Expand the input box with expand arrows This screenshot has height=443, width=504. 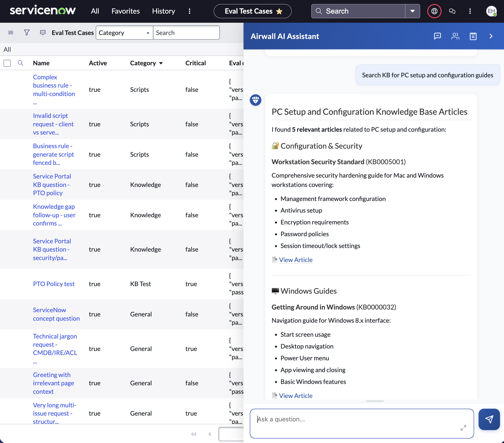(463, 428)
